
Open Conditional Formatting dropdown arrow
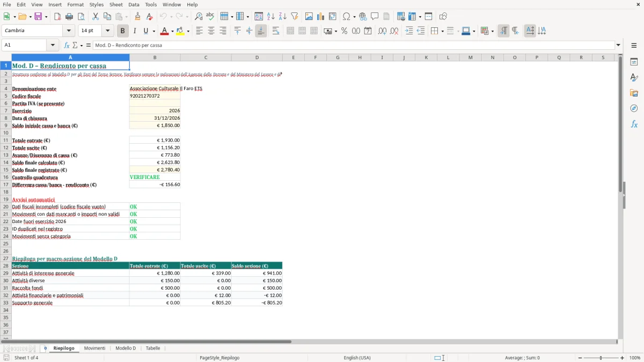point(492,31)
